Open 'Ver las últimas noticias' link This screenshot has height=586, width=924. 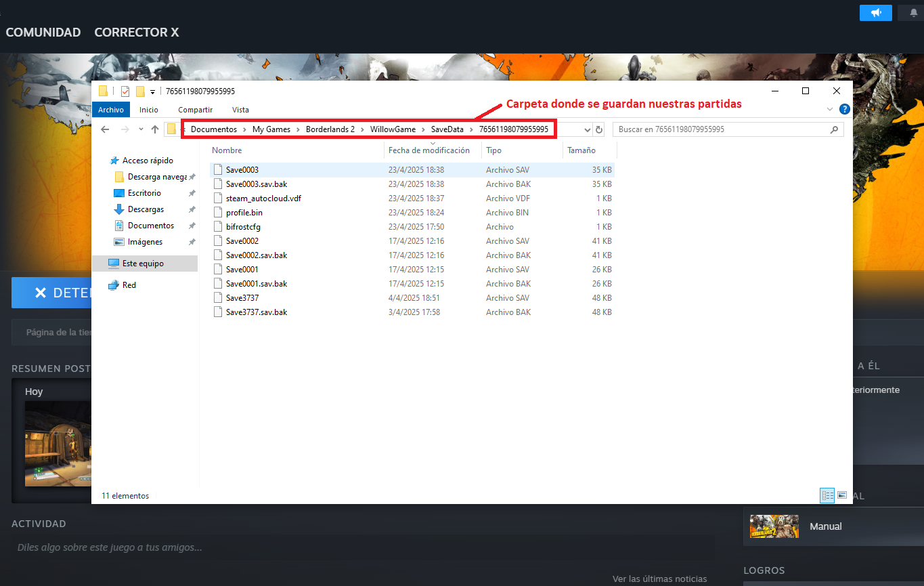(x=660, y=579)
